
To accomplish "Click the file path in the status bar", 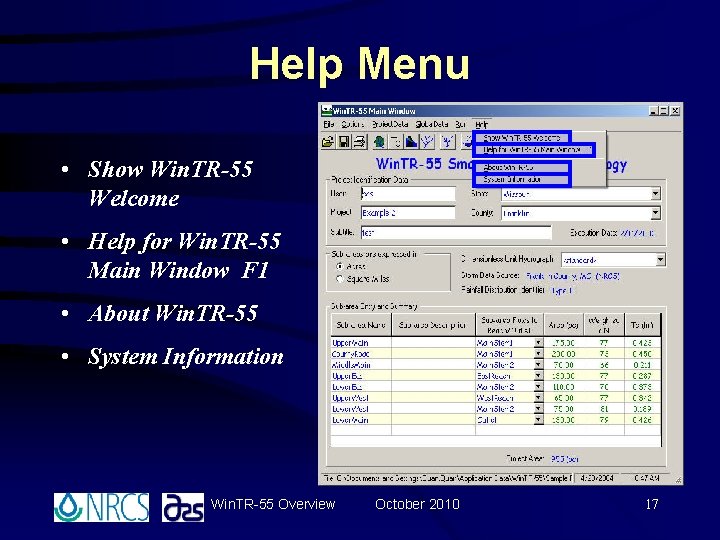I will pos(448,478).
